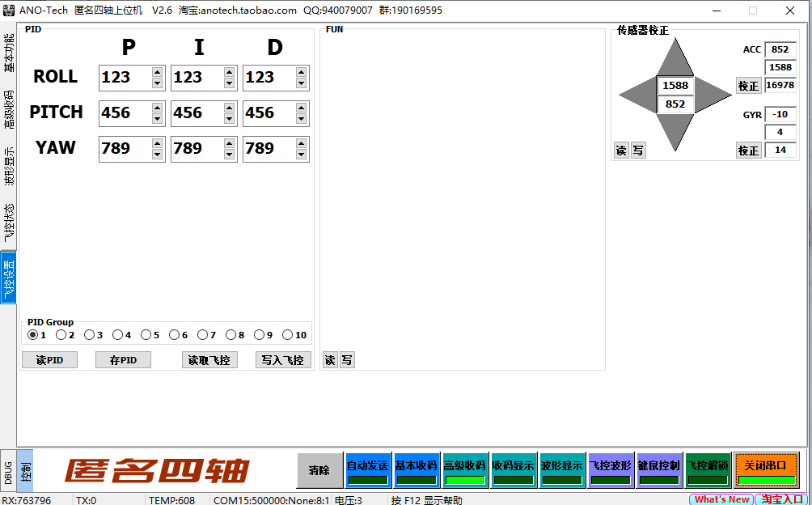Screen dimensions: 812x505
Task: Increase YAW I value with up spinner
Action: click(230, 143)
